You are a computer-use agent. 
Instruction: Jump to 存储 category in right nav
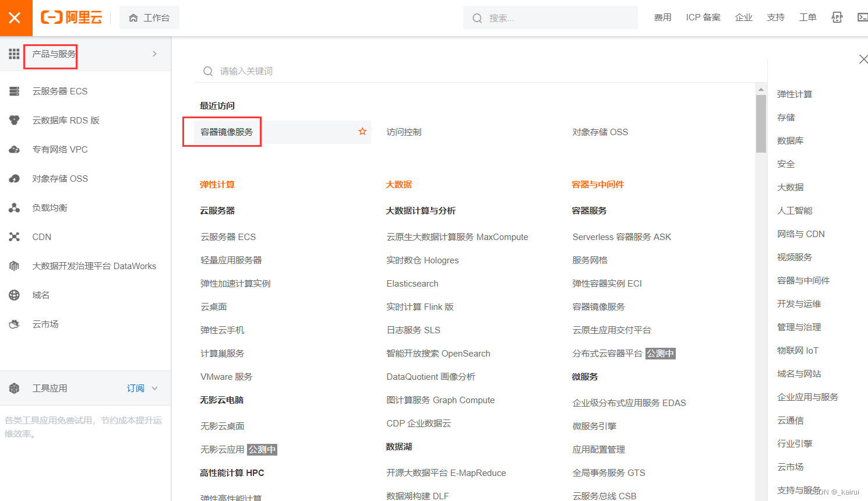click(x=786, y=118)
